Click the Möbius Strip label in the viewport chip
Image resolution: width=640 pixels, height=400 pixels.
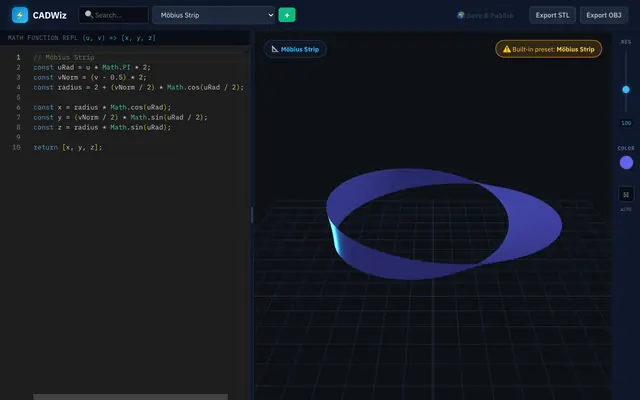coord(300,49)
